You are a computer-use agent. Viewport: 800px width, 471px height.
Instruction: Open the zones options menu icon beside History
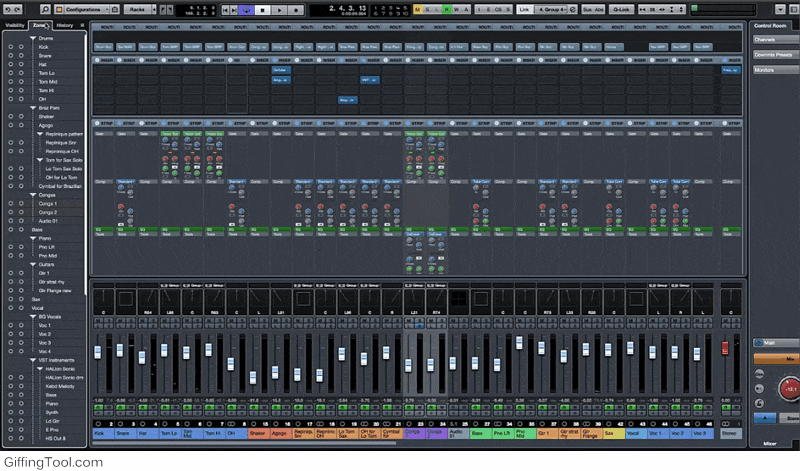coord(82,25)
